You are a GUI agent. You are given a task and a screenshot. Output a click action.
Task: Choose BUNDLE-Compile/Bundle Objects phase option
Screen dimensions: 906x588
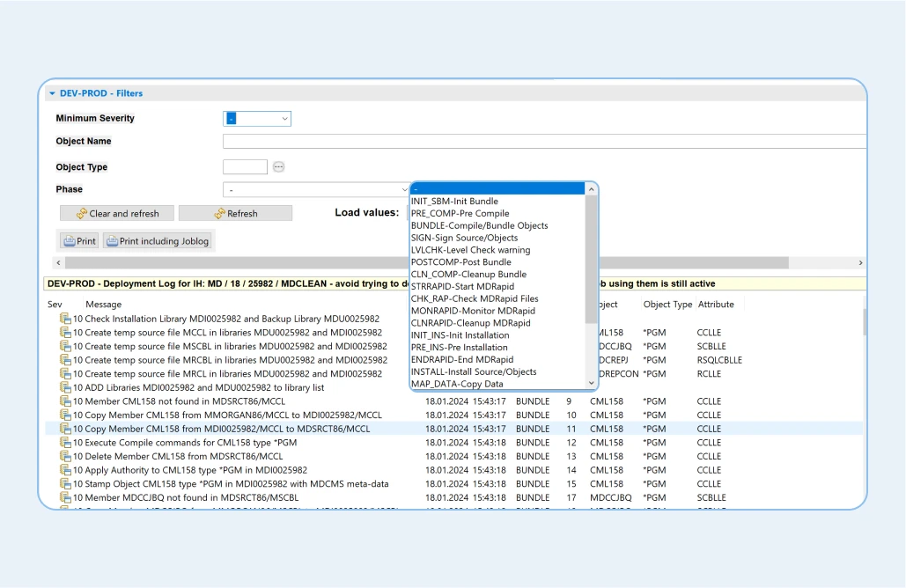[x=479, y=225]
